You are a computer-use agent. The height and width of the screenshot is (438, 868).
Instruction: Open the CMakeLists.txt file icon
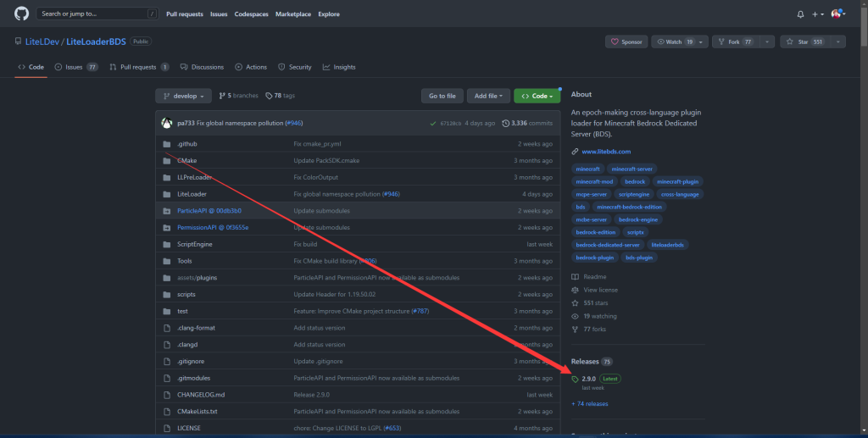click(x=167, y=412)
